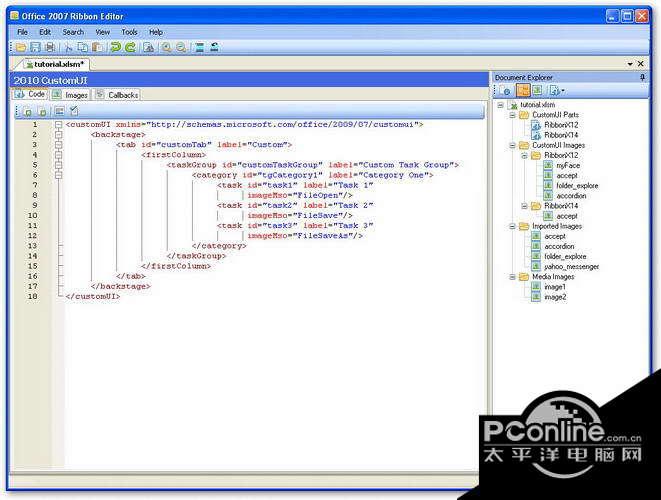661x500 pixels.
Task: Pin the Document Explorer panel
Action: pos(642,78)
